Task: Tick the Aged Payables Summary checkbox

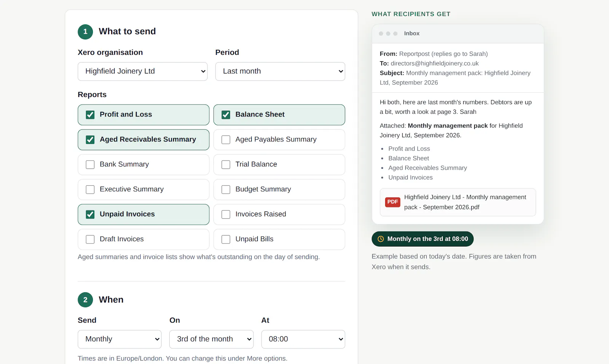Action: pyautogui.click(x=226, y=140)
